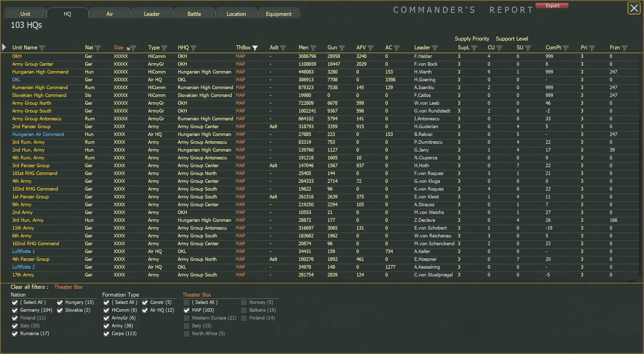The image size is (644, 354).
Task: Close the Commander's Report window
Action: point(634,8)
